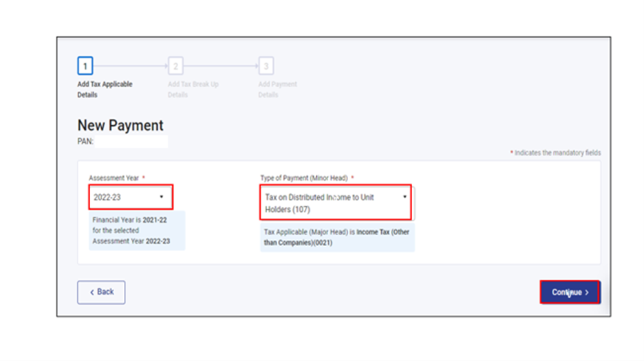Click the step 1 number box
Image resolution: width=644 pixels, height=361 pixels.
[85, 66]
